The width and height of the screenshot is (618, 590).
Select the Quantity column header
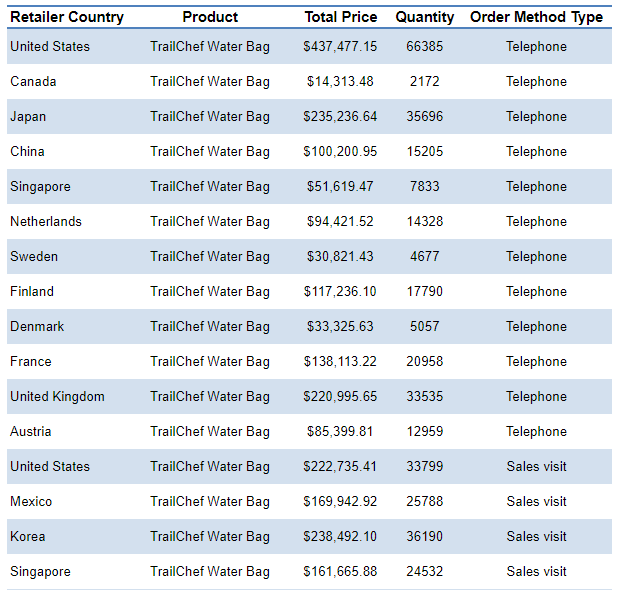click(x=424, y=17)
